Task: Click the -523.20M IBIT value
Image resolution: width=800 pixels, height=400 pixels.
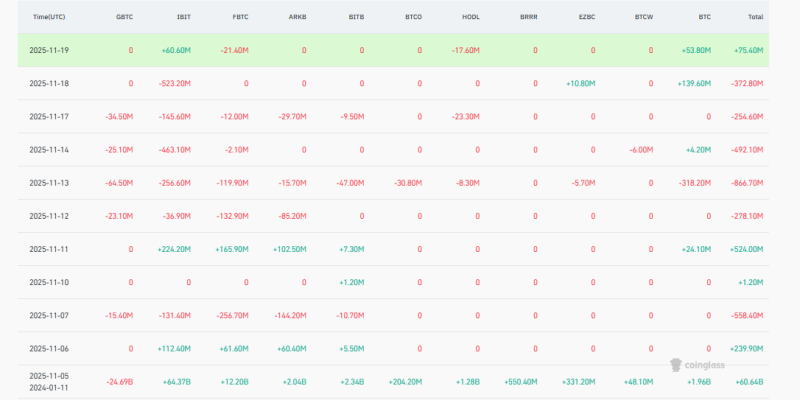Action: (174, 83)
